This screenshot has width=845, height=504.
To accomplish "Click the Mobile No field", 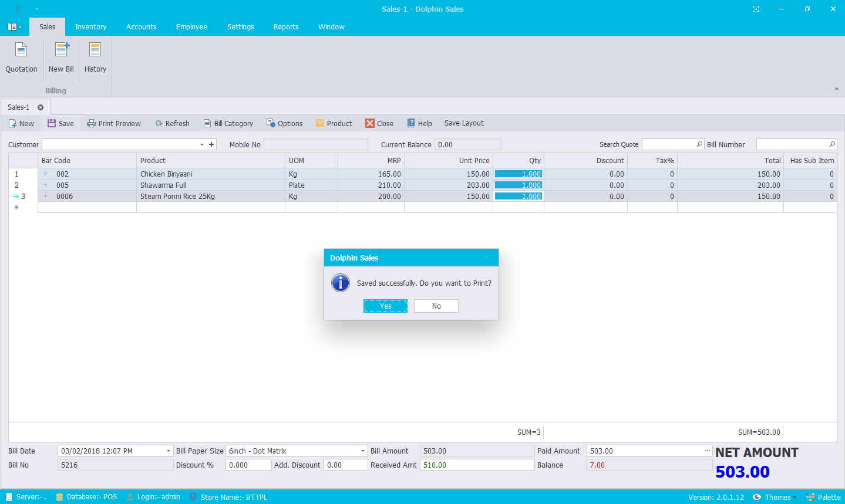I will tap(316, 144).
